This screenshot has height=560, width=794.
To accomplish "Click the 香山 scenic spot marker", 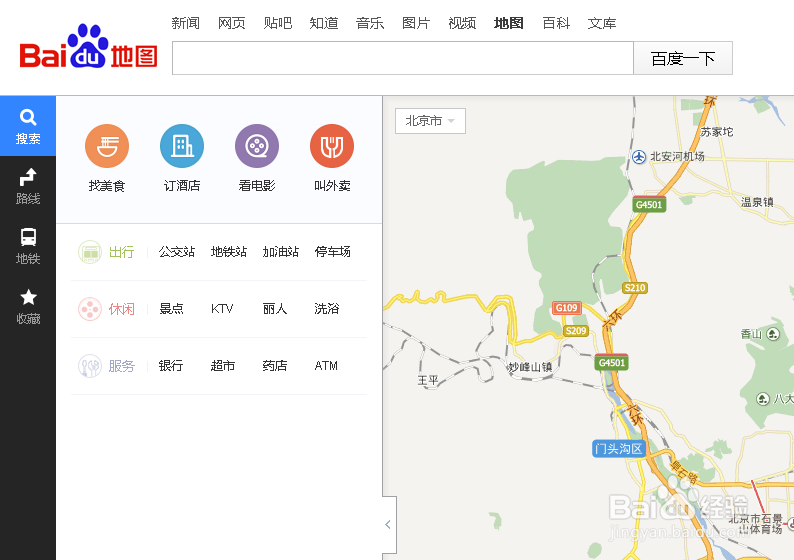I will click(x=773, y=334).
